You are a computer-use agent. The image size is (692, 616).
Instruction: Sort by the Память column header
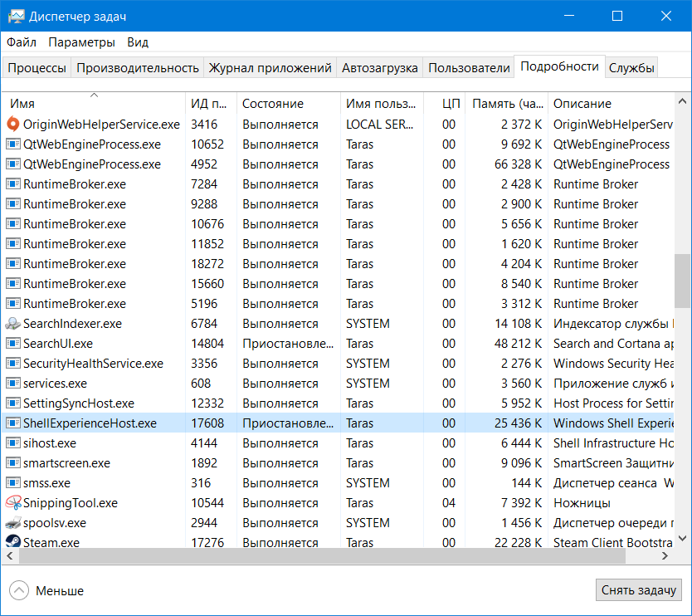click(507, 103)
